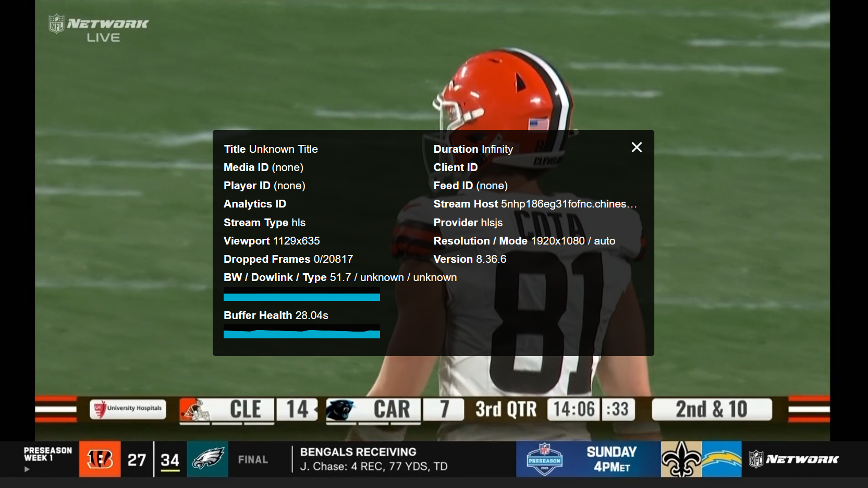Click the Bengals logo in the ticker

click(x=100, y=459)
